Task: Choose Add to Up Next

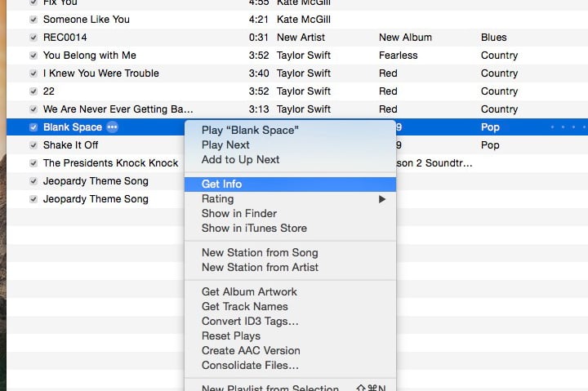Action: (x=290, y=159)
